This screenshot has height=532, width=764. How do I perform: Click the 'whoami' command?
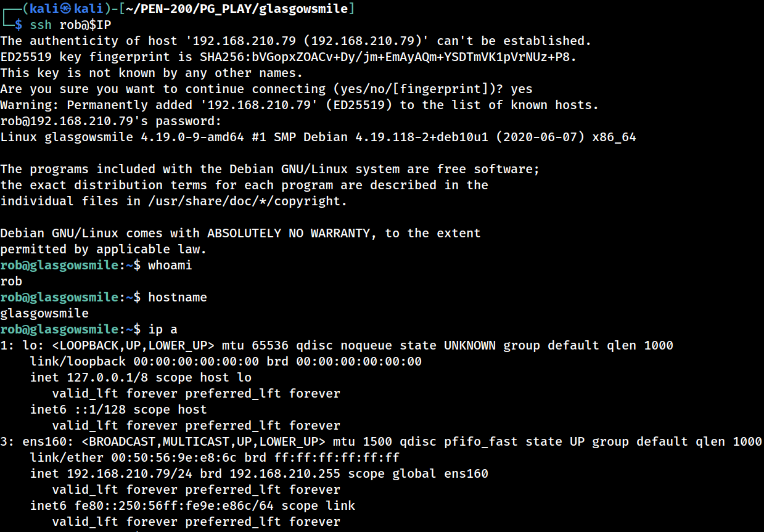coord(170,266)
